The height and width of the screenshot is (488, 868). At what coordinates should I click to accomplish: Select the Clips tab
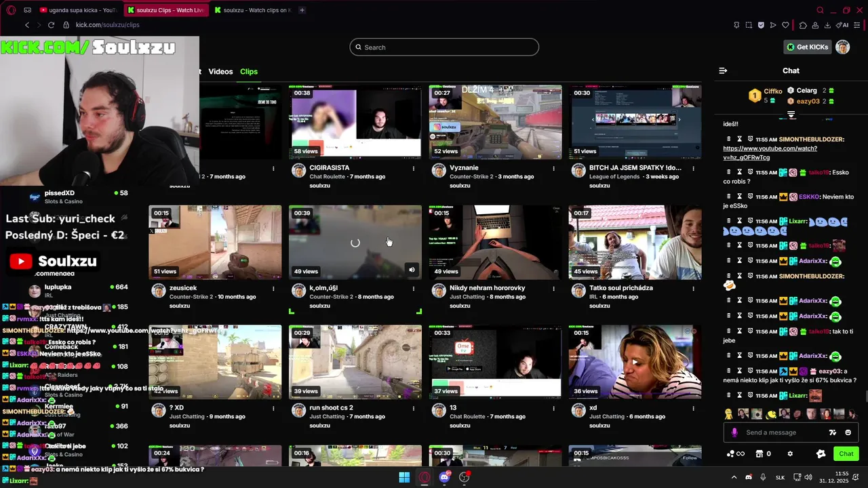pos(249,71)
